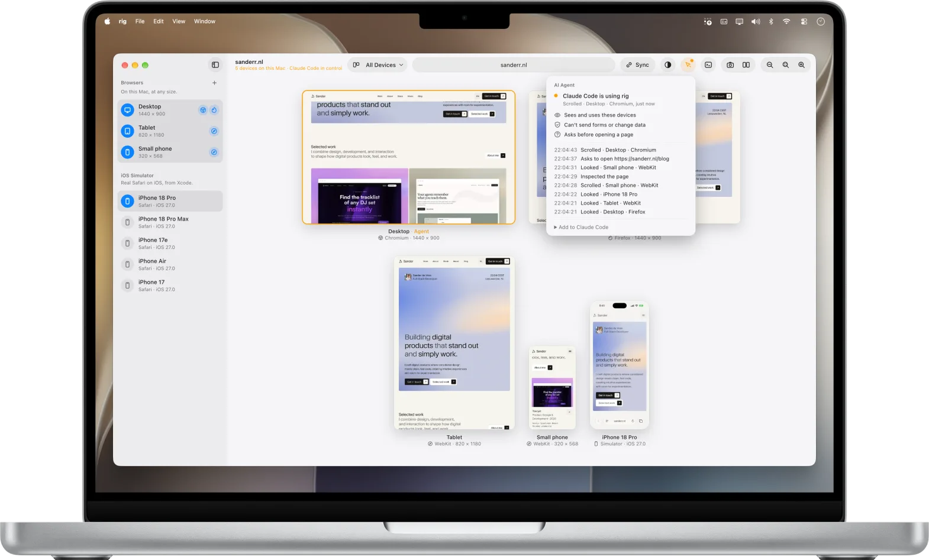
Task: Toggle Sync across devices
Action: (x=638, y=65)
